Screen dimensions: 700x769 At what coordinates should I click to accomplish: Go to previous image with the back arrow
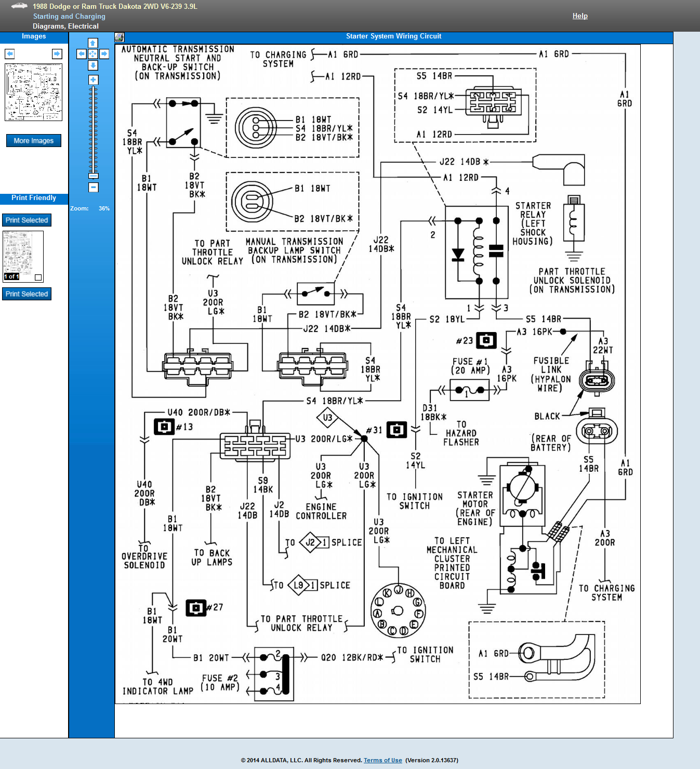tap(8, 54)
